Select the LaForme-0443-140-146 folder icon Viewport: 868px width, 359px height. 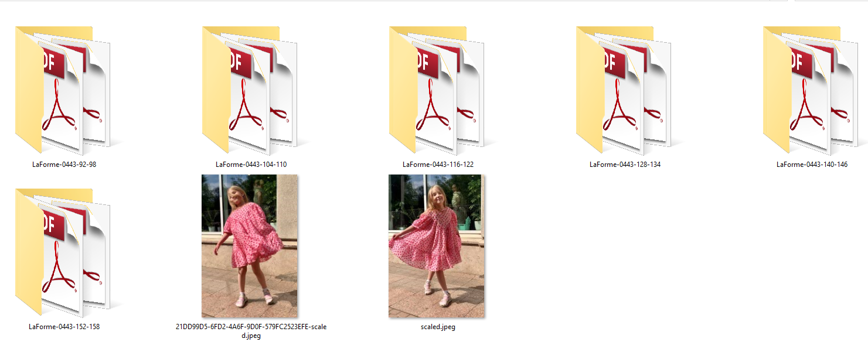pyautogui.click(x=811, y=90)
